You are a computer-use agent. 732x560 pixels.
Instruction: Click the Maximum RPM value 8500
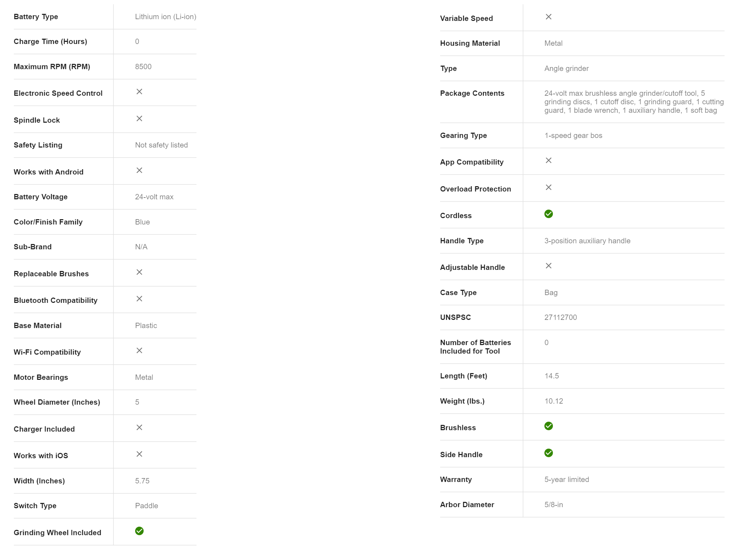click(x=143, y=67)
